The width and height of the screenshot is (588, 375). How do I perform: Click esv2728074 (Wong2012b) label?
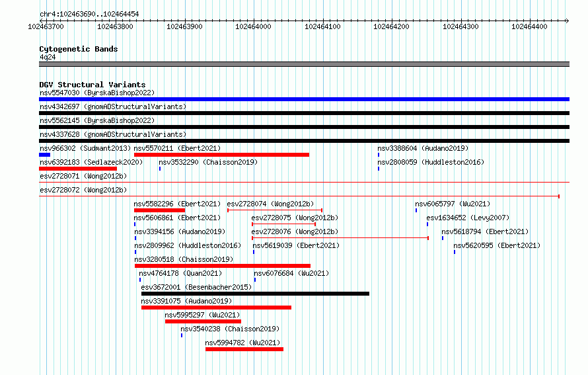click(270, 204)
